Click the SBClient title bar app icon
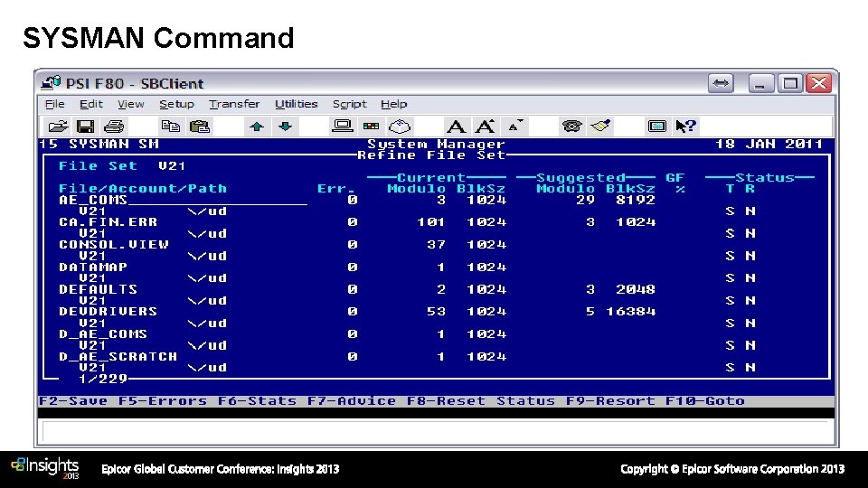This screenshot has height=488, width=868. 51,83
